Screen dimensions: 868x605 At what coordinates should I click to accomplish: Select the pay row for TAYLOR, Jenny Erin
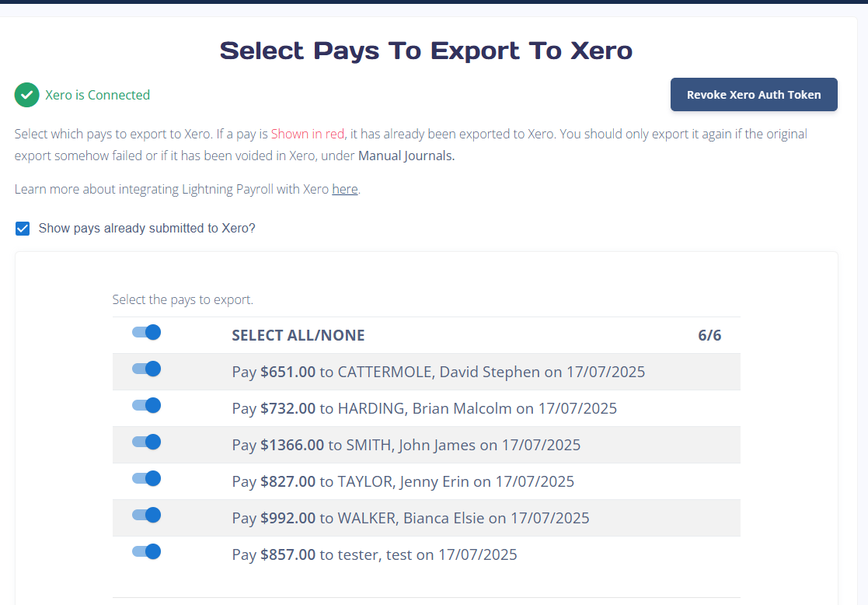pos(403,481)
